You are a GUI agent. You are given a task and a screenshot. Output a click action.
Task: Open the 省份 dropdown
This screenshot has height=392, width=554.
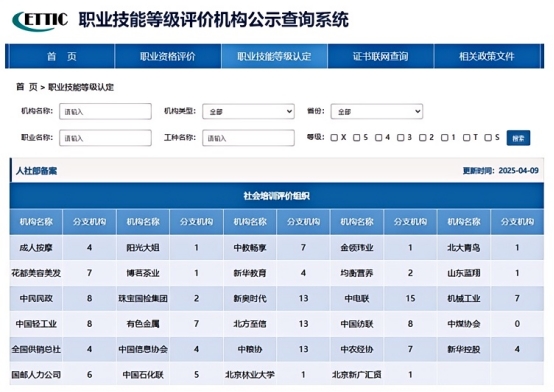[377, 111]
